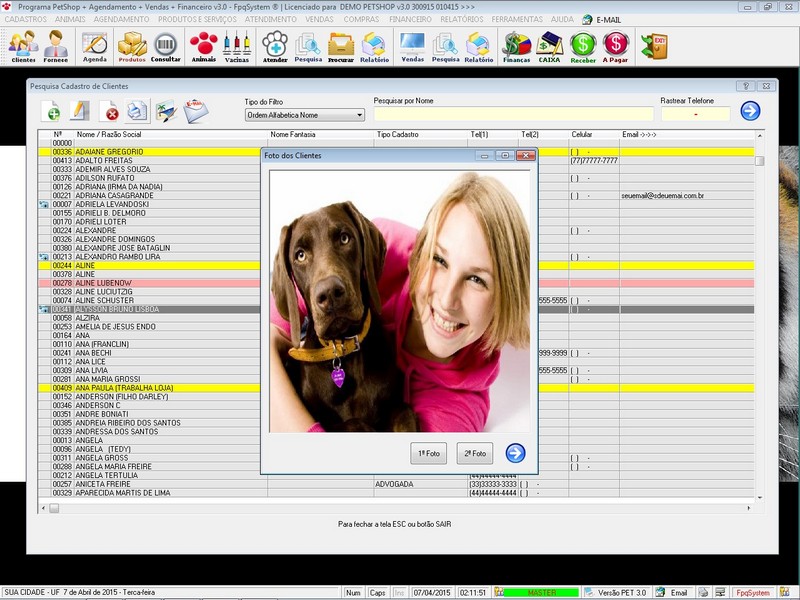Open Relatório icon next to Procurar
This screenshot has height=600, width=800.
point(374,46)
